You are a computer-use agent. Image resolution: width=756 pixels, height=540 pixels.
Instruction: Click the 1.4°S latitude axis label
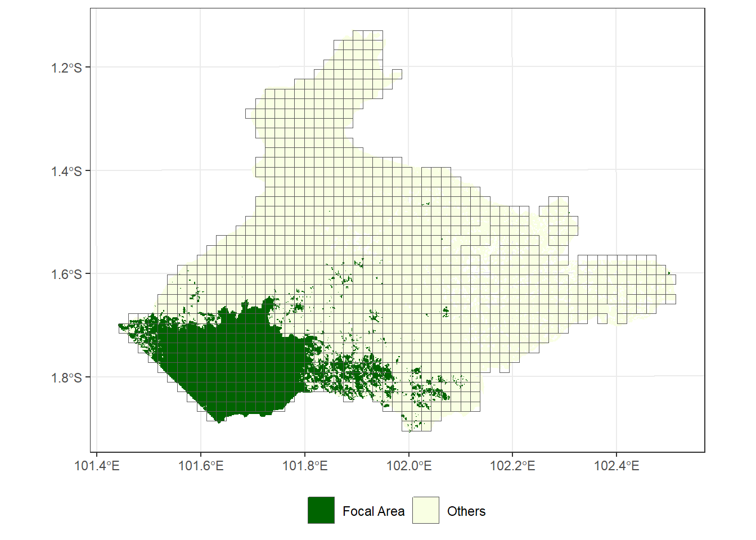[x=66, y=172]
